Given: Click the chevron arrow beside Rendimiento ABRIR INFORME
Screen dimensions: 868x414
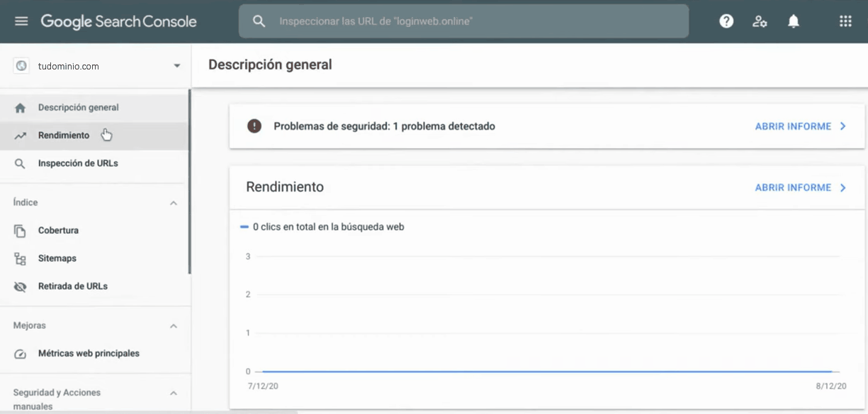Looking at the screenshot, I should coord(843,188).
